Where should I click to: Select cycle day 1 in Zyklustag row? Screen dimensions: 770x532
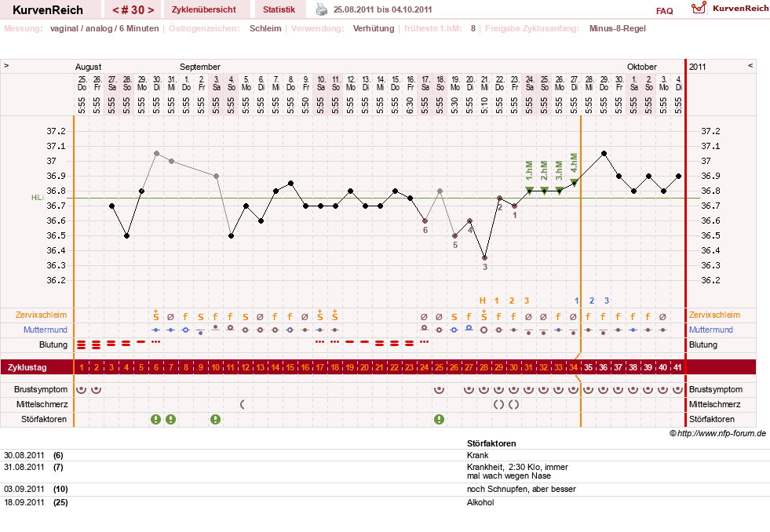click(82, 367)
